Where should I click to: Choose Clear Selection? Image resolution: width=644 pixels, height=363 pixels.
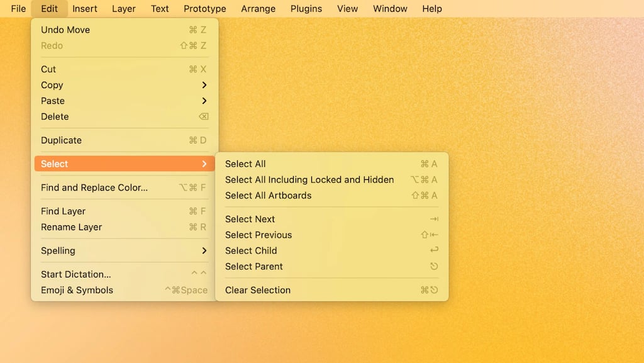(331, 290)
